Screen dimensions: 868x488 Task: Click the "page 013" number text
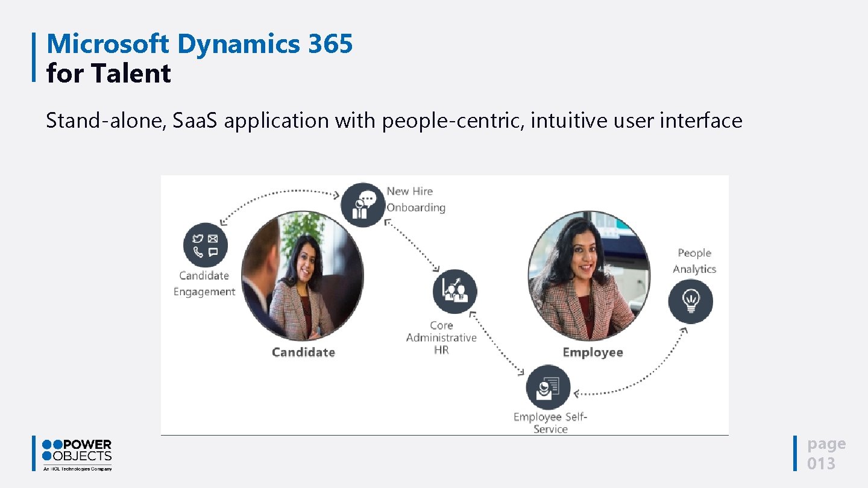(826, 454)
